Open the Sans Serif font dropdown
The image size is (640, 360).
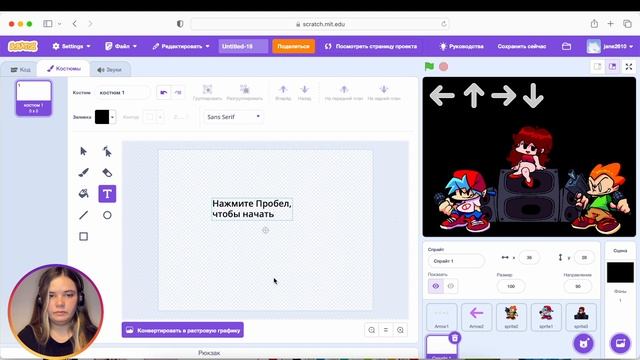click(233, 117)
